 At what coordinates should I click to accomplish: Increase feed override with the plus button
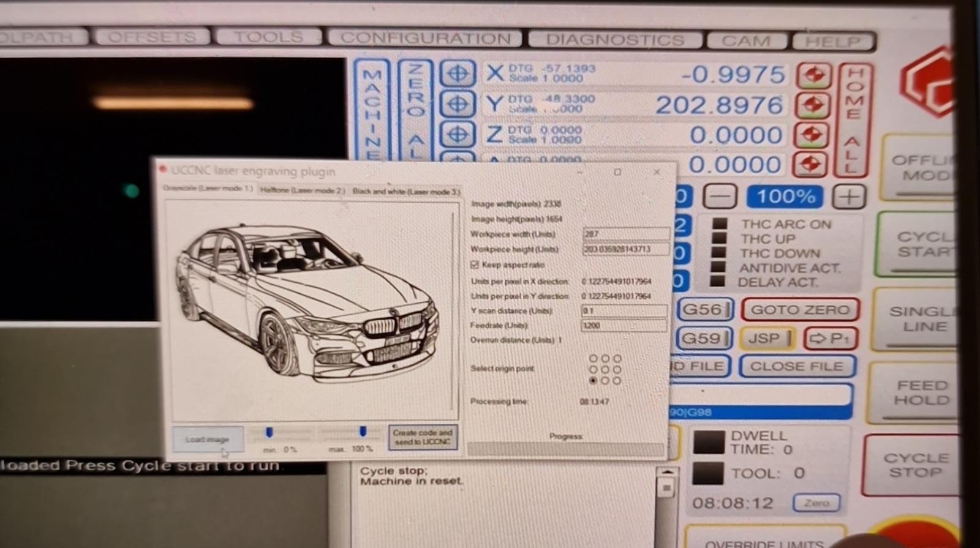849,197
